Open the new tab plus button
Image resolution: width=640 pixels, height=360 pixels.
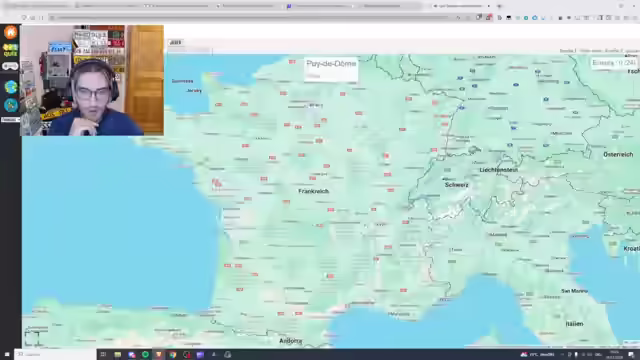tap(499, 6)
